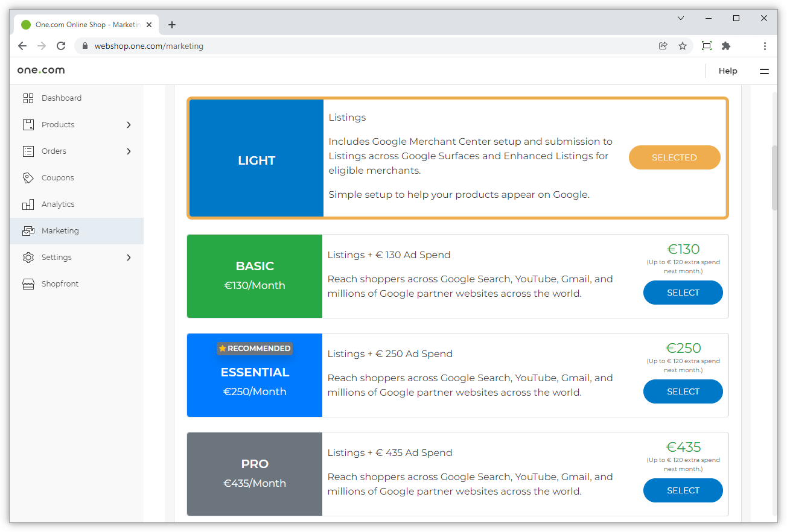Click the Coupons tag icon
This screenshot has height=532, width=787.
28,178
